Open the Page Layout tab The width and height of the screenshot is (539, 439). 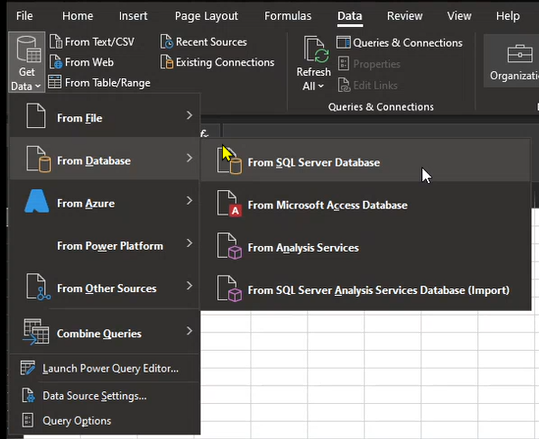(x=206, y=16)
